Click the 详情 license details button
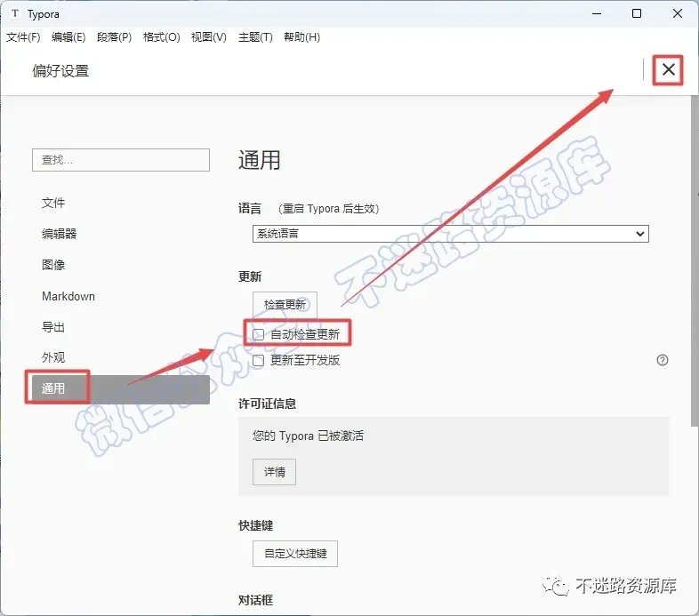 click(274, 472)
